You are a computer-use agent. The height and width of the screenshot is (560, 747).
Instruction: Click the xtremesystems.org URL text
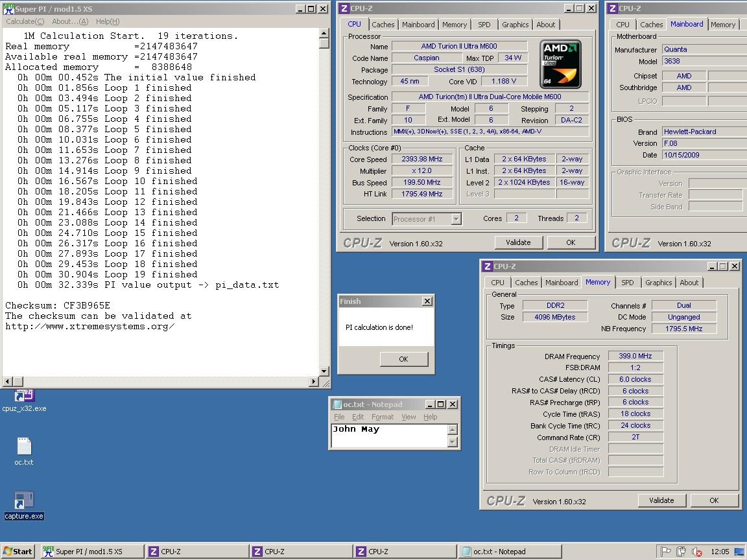[90, 327]
